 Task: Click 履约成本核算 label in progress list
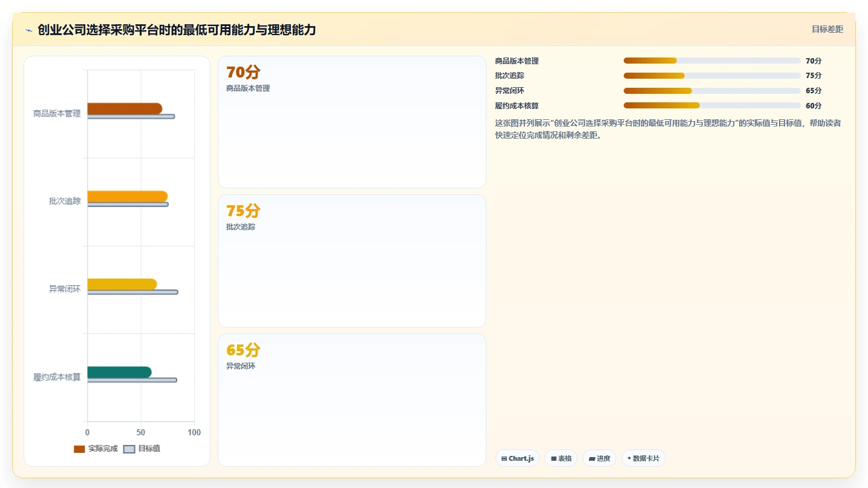click(x=517, y=105)
